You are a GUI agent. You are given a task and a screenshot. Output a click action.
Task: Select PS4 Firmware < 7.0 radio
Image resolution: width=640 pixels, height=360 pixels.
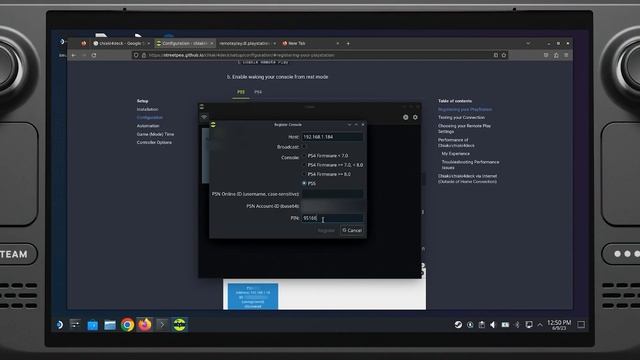pyautogui.click(x=304, y=156)
